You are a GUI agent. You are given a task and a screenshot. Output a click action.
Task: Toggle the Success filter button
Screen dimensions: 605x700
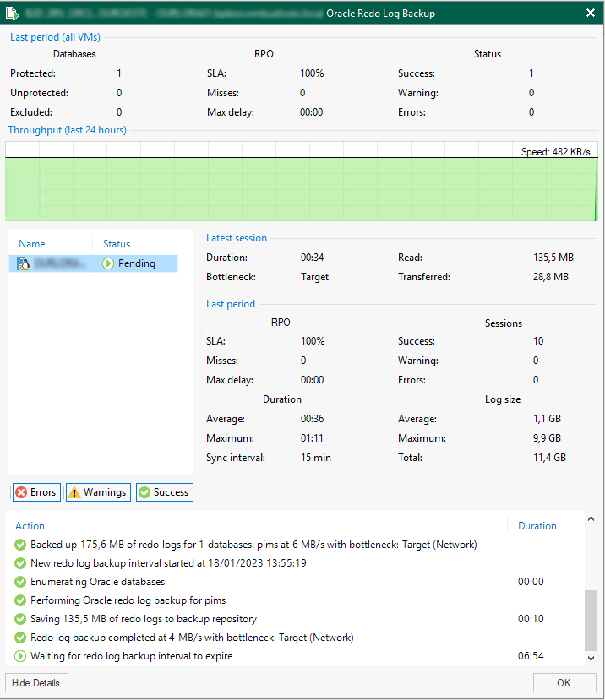[165, 492]
